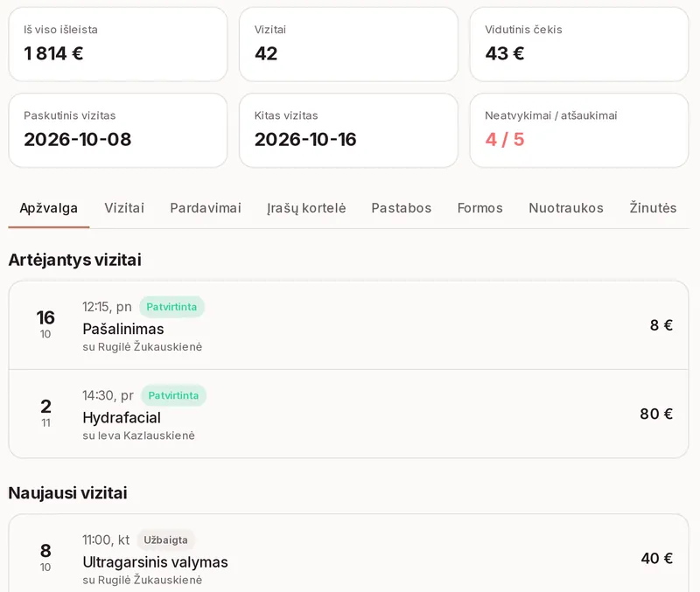Select the Vizitai count card showing 42
This screenshot has height=592, width=700.
pyautogui.click(x=348, y=45)
